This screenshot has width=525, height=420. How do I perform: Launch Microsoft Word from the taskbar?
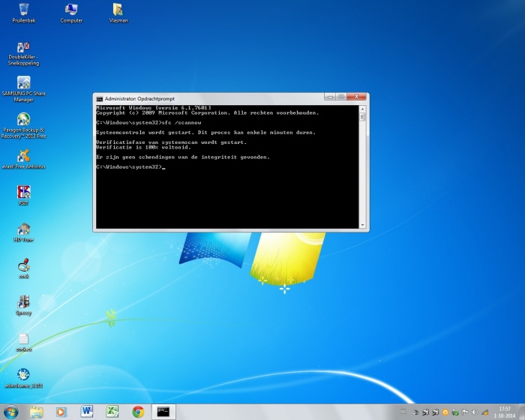pos(87,412)
